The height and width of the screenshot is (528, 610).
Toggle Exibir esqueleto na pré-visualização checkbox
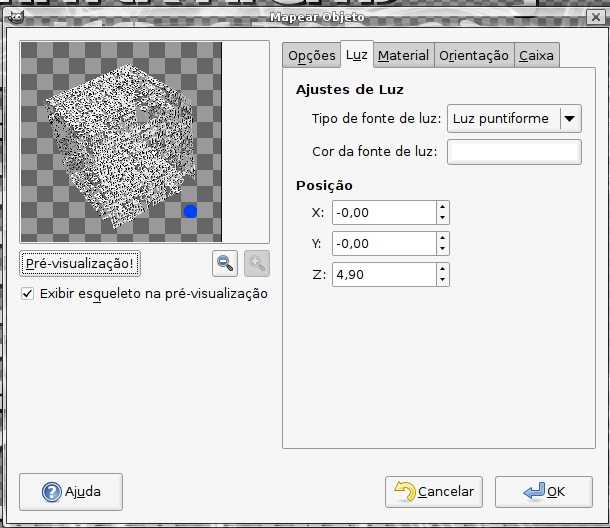tap(28, 293)
